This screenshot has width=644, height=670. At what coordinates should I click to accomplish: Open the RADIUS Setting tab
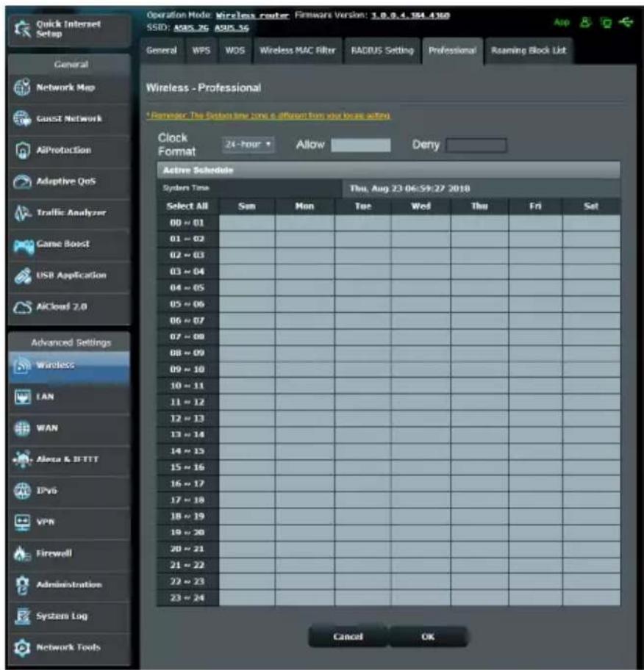pos(382,51)
